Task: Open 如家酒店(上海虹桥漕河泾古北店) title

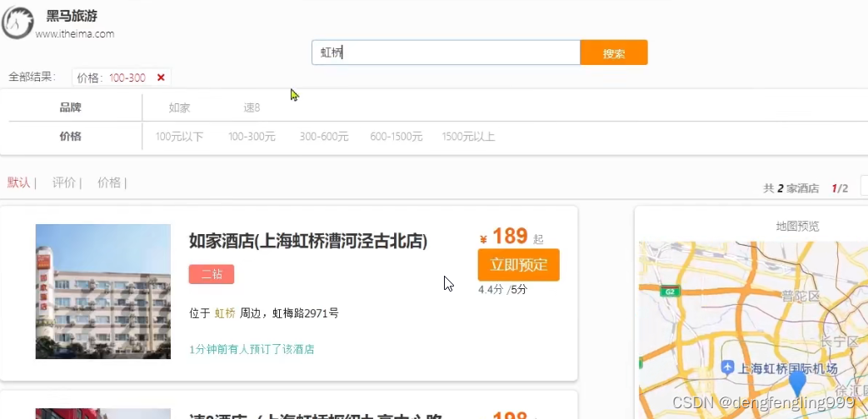Action: point(308,242)
